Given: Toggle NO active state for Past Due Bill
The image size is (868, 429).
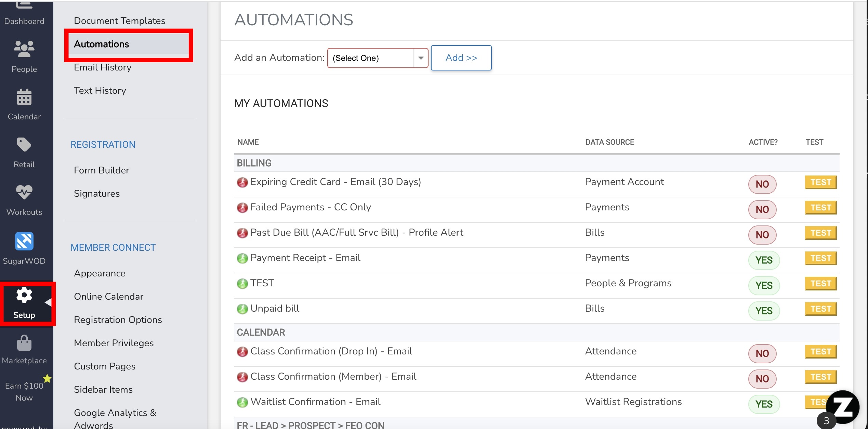Looking at the screenshot, I should click(762, 235).
